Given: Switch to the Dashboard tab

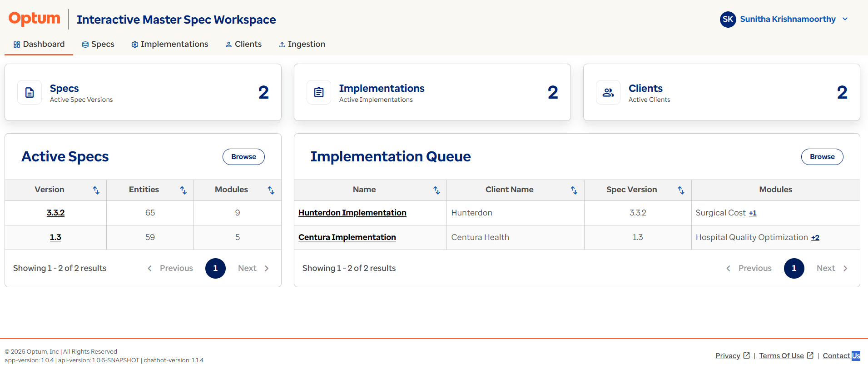Looking at the screenshot, I should pyautogui.click(x=39, y=44).
